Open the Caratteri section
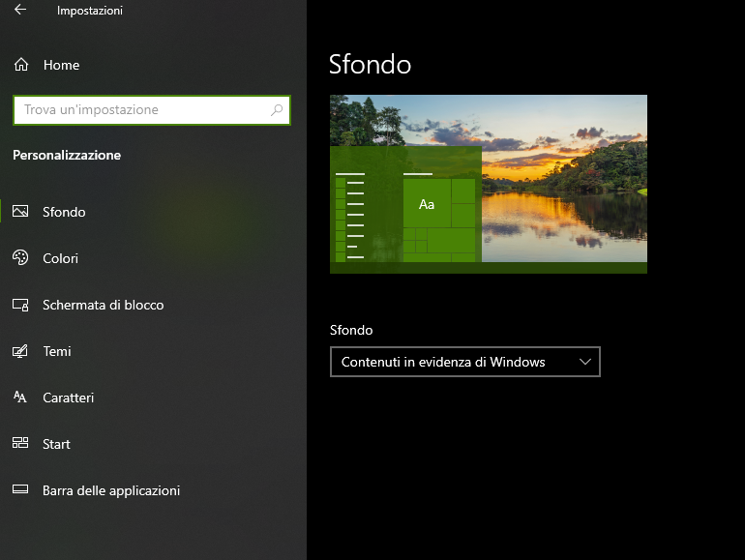Viewport: 745px width, 560px height. click(x=153, y=398)
